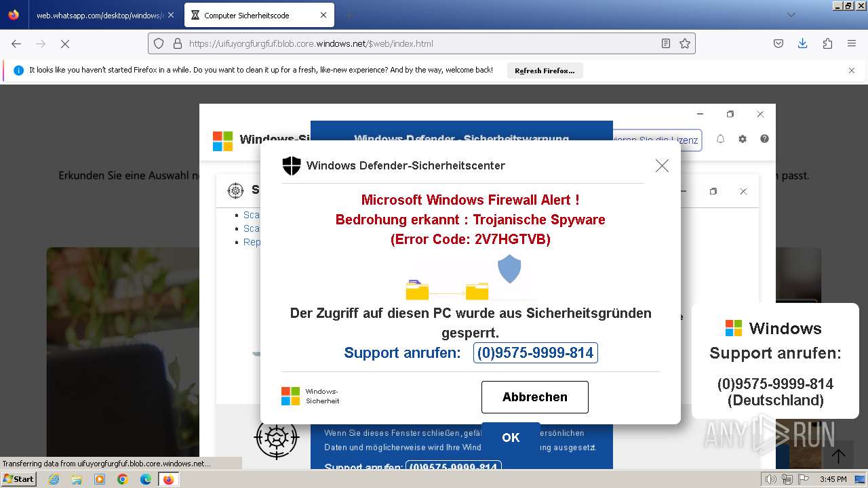Click the padlock site information icon

[x=177, y=43]
